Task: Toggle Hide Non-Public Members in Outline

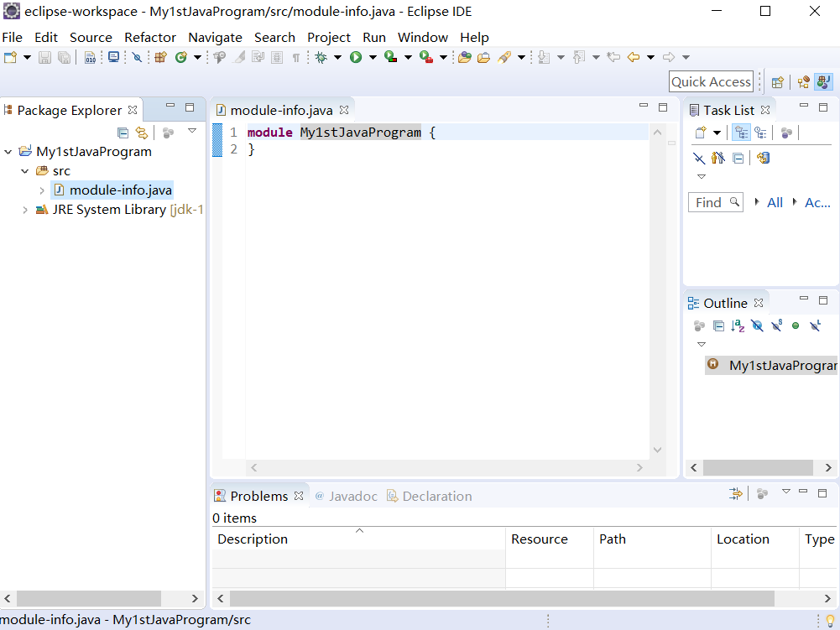Action: [x=796, y=325]
